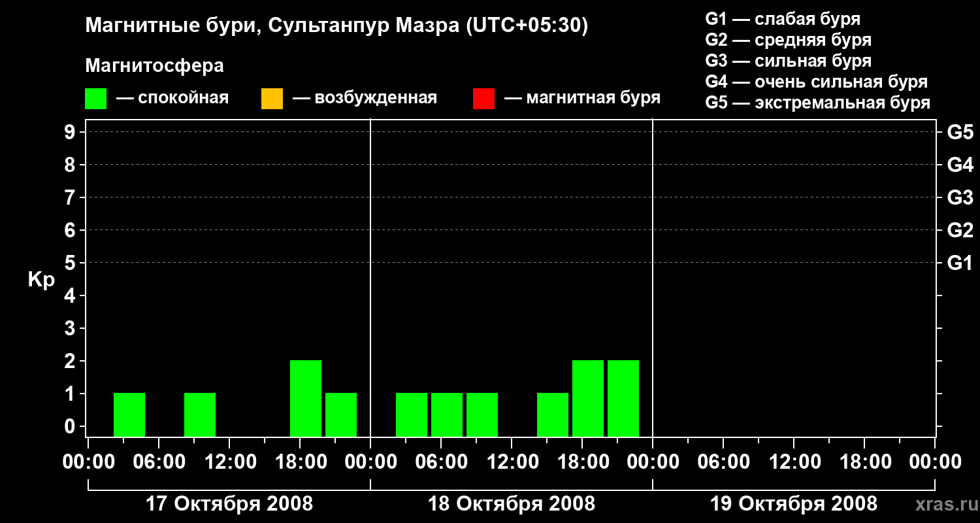Click the 18 October 18:00–21:00 Kp 2 bar
The height and width of the screenshot is (523, 980).
pyautogui.click(x=588, y=398)
